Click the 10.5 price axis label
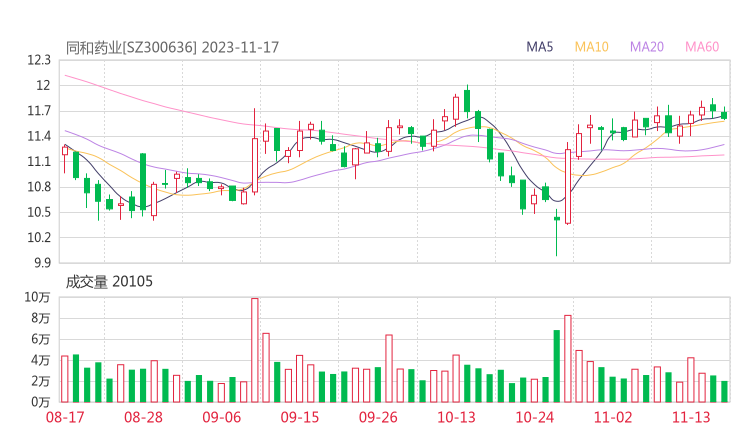This screenshot has height=440, width=740. coord(39,212)
